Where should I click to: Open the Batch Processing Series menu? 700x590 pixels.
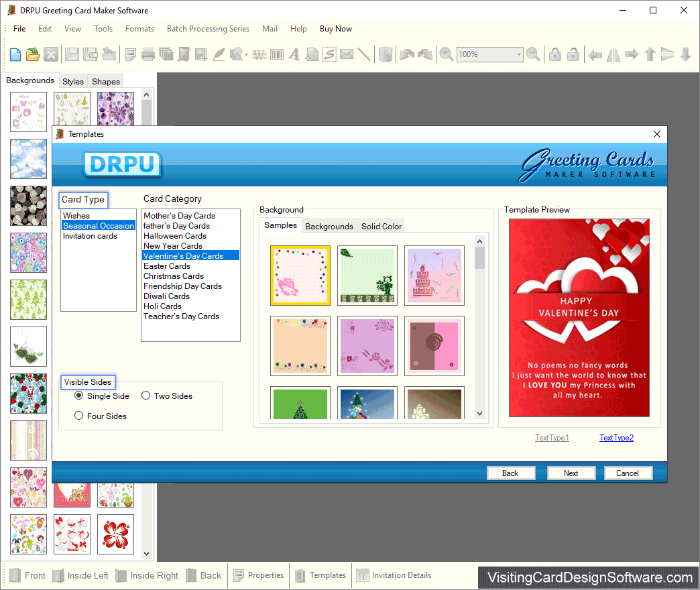[x=208, y=29]
